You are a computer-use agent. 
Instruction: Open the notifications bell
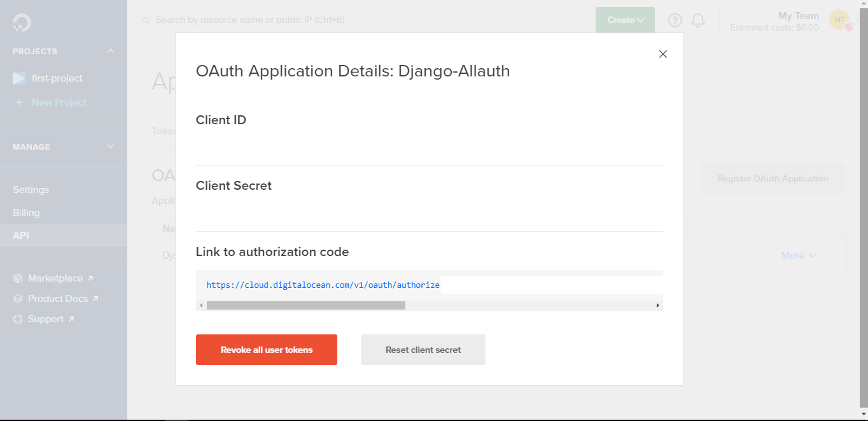(698, 20)
